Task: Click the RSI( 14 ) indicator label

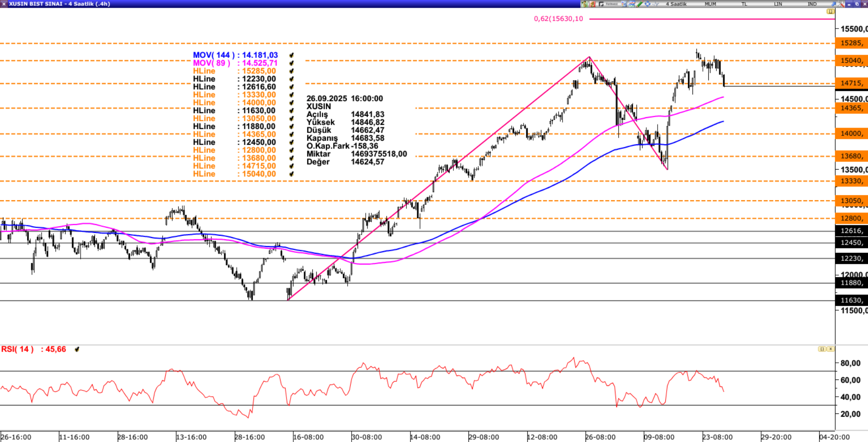Action: (17, 349)
